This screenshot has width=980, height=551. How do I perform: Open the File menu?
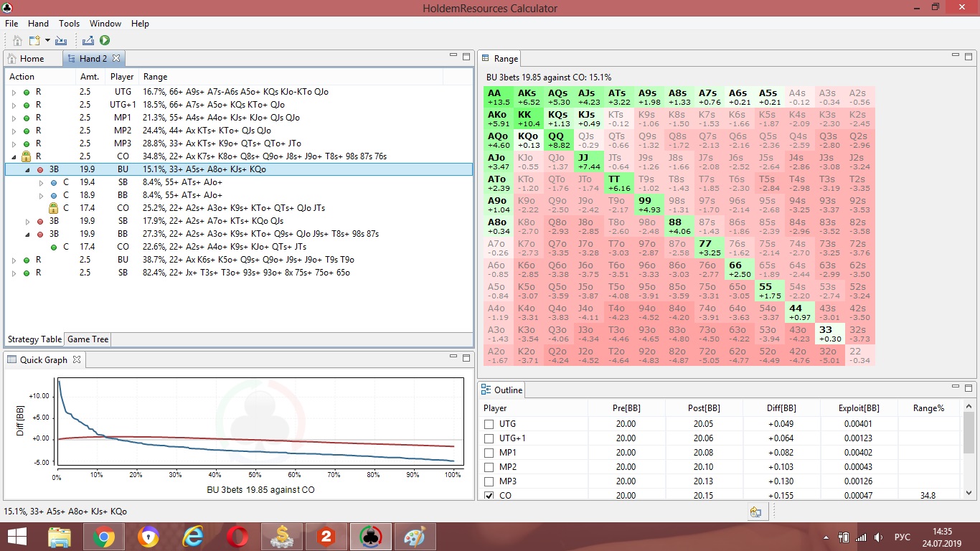pyautogui.click(x=11, y=24)
